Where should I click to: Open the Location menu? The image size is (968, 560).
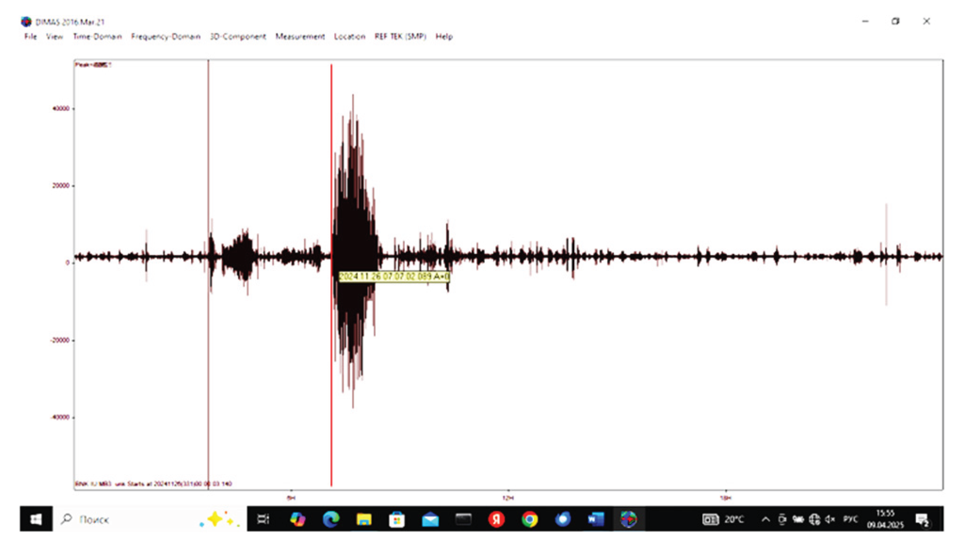[x=349, y=36]
